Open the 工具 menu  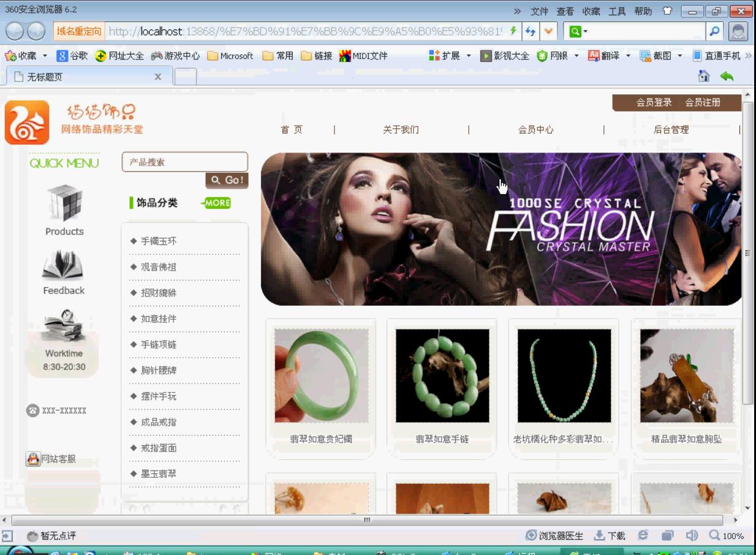[x=617, y=11]
